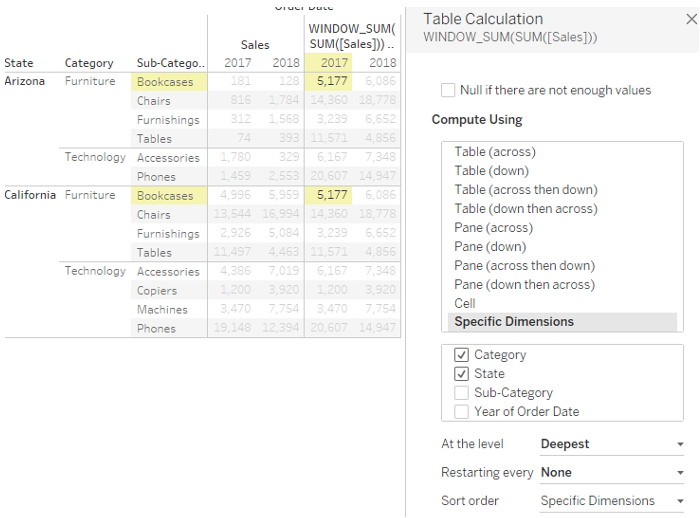Viewport: 700px width, 518px height.
Task: Click the California Bookcases sub-category label
Action: point(169,196)
